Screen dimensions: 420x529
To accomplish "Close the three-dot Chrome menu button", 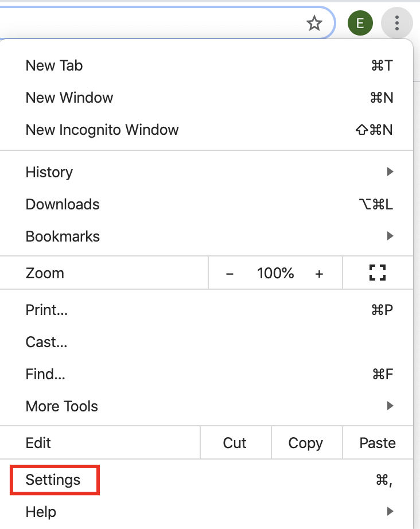I will pyautogui.click(x=396, y=24).
